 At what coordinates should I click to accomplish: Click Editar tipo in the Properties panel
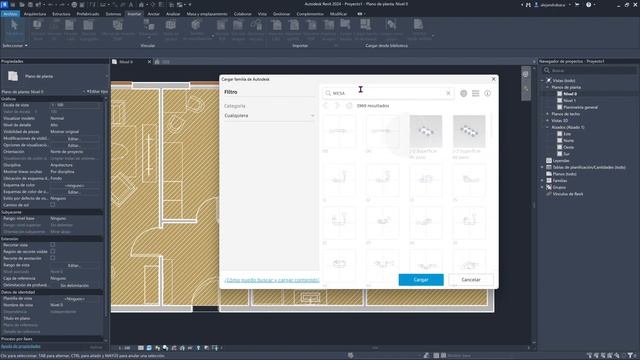pos(98,92)
